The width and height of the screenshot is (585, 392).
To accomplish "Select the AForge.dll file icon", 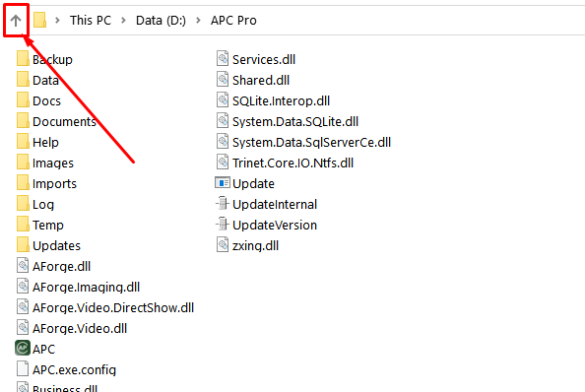I will [x=23, y=266].
